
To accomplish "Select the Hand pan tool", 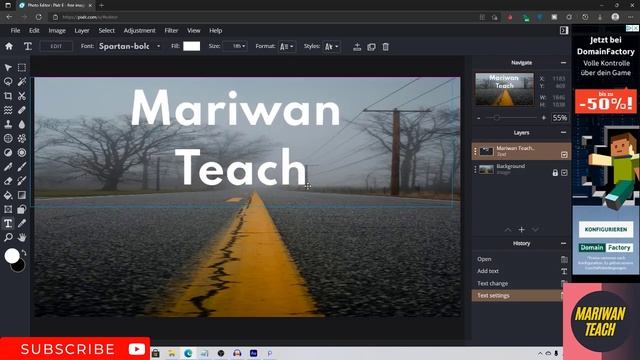I will (22, 237).
